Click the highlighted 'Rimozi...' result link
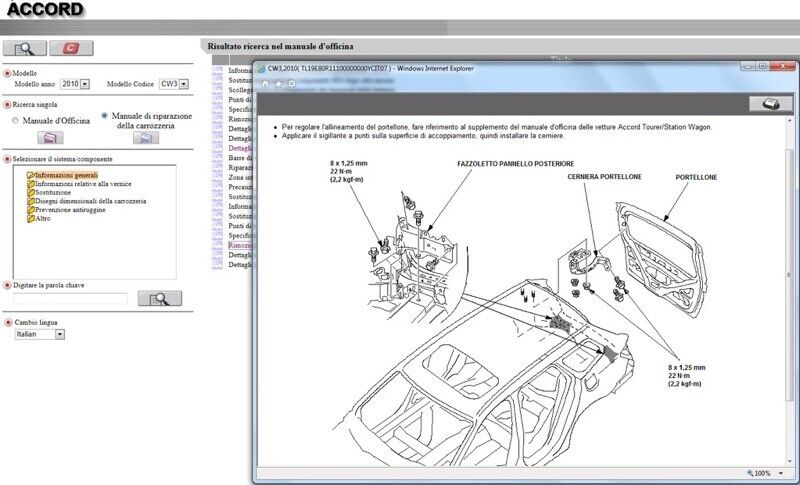 (x=240, y=245)
